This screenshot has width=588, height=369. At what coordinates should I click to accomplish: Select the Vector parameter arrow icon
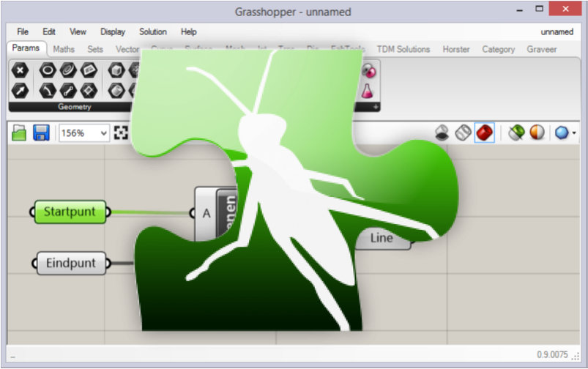tap(20, 90)
